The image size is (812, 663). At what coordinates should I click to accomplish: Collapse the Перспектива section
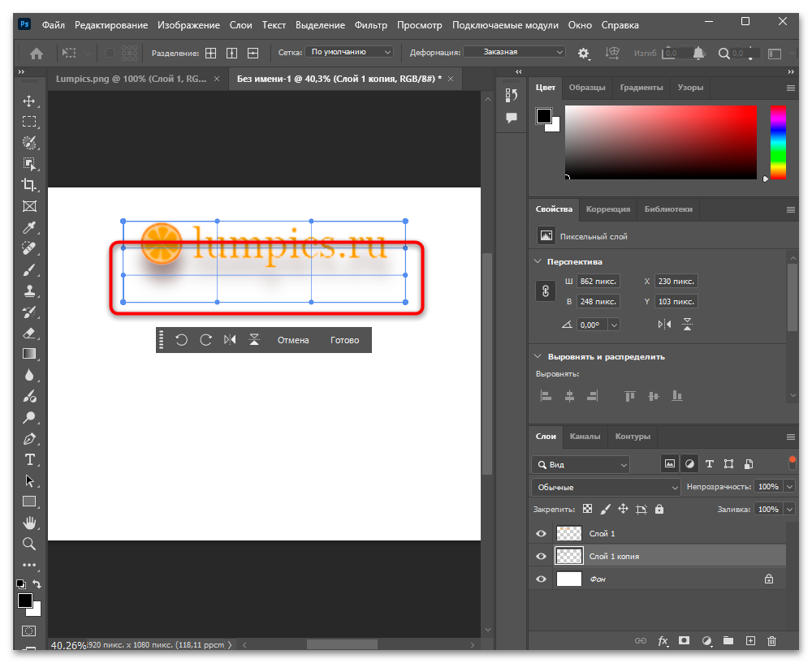538,261
